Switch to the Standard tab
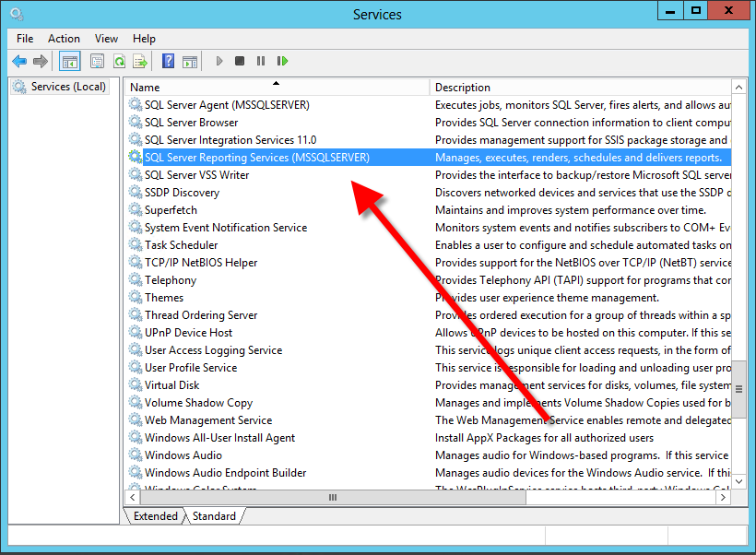 click(x=214, y=516)
